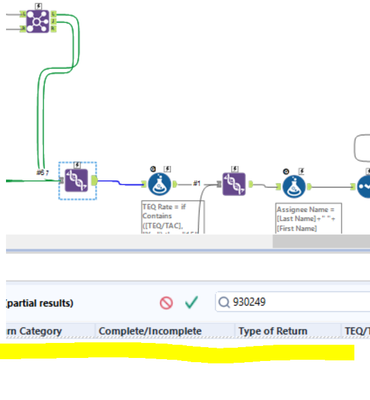
Task: Apply the search with the green checkmark
Action: click(191, 302)
